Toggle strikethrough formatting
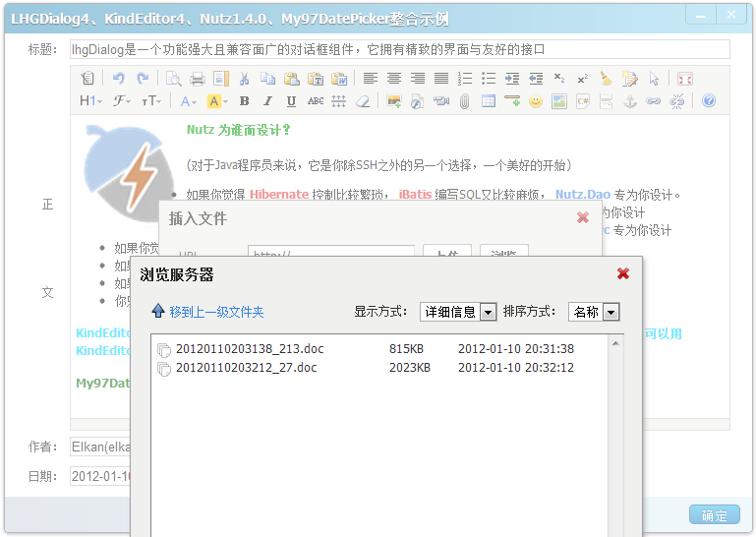 coord(316,101)
